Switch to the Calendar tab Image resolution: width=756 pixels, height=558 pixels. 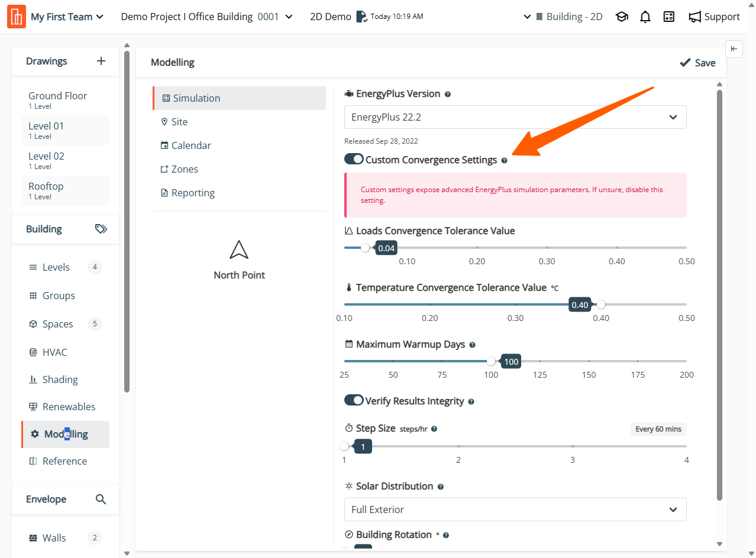pos(190,145)
